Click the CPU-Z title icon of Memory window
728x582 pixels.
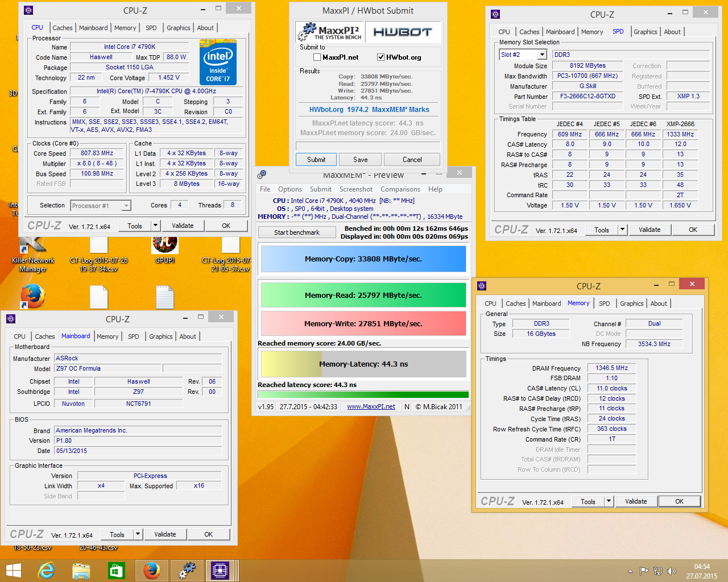482,286
